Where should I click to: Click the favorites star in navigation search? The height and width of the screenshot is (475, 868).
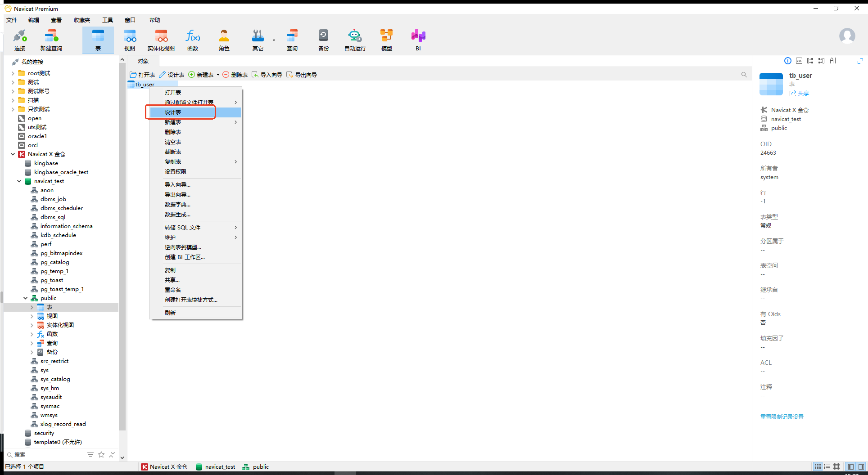101,455
